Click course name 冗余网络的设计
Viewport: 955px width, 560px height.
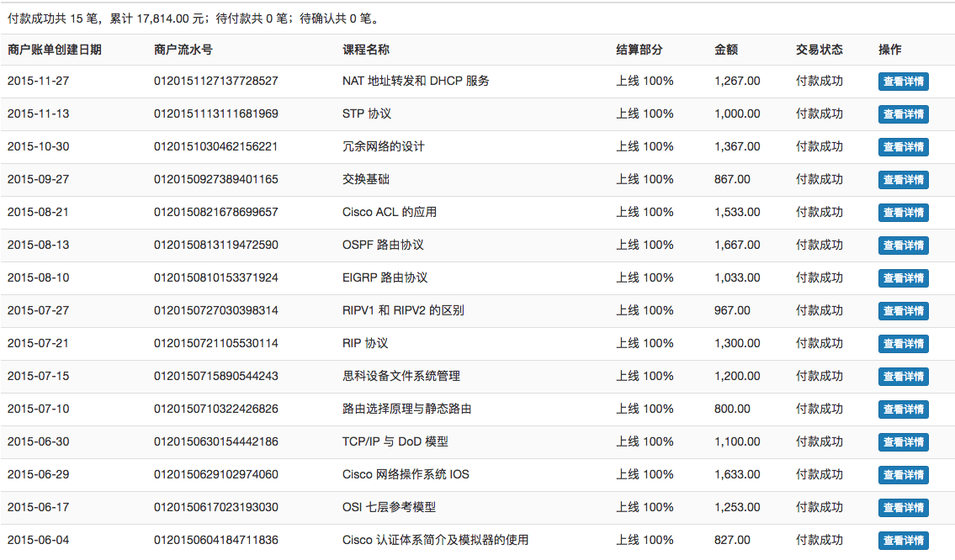coord(384,146)
